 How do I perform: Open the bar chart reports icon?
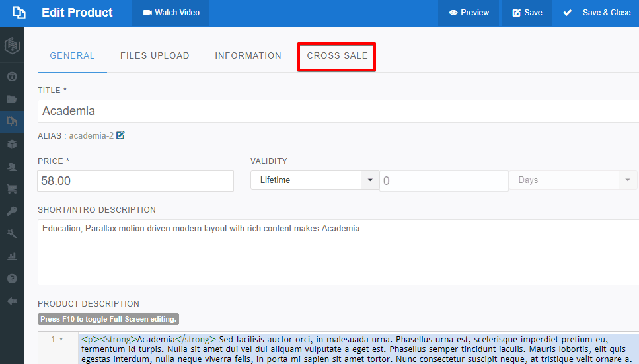pyautogui.click(x=12, y=256)
